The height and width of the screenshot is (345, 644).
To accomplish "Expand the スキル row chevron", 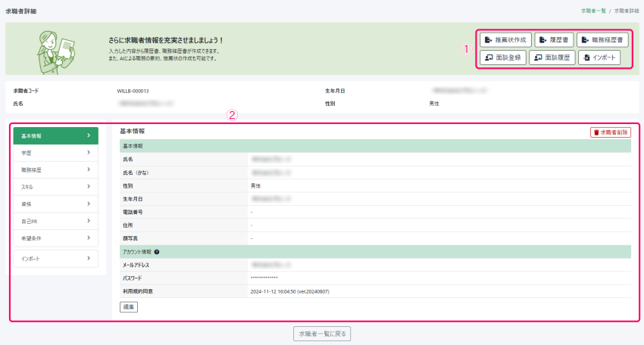I will (89, 186).
